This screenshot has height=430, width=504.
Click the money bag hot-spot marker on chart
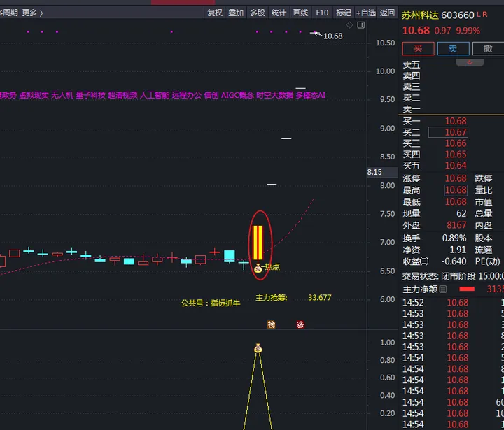pyautogui.click(x=258, y=268)
